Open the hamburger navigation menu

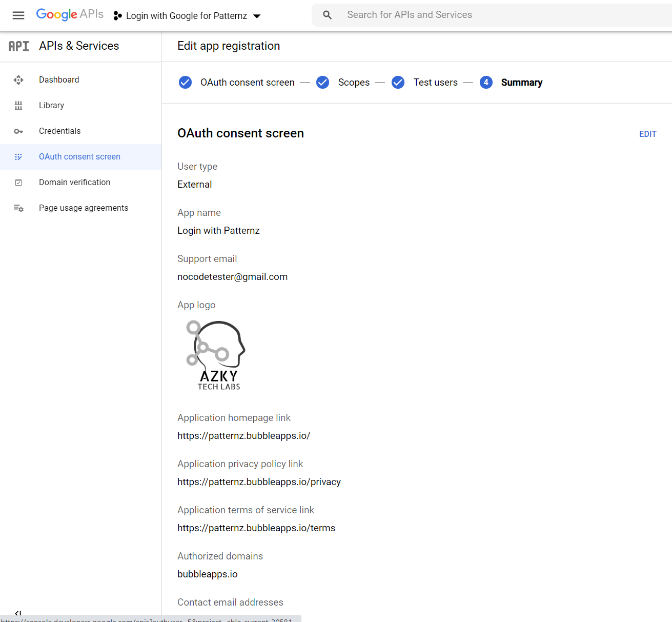(18, 15)
